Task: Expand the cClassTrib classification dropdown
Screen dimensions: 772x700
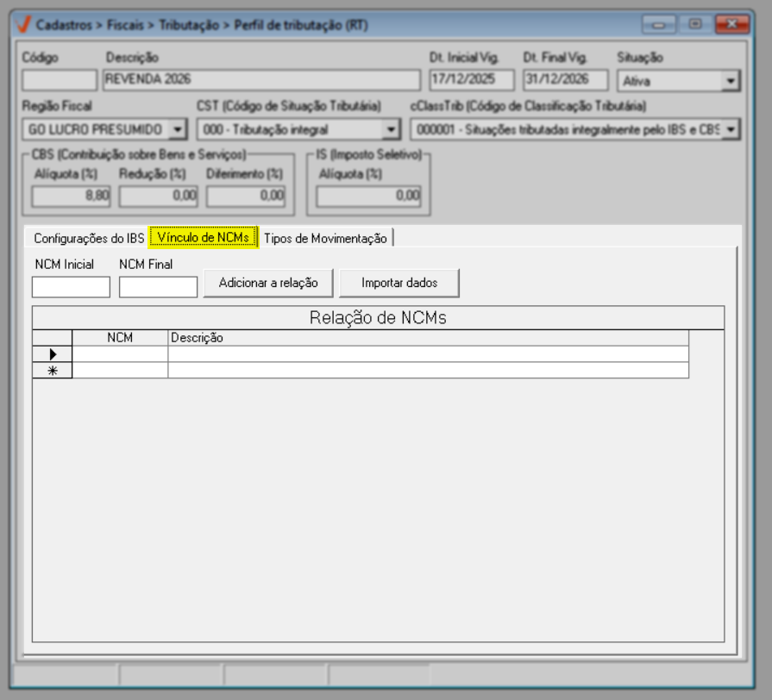Action: pyautogui.click(x=731, y=129)
